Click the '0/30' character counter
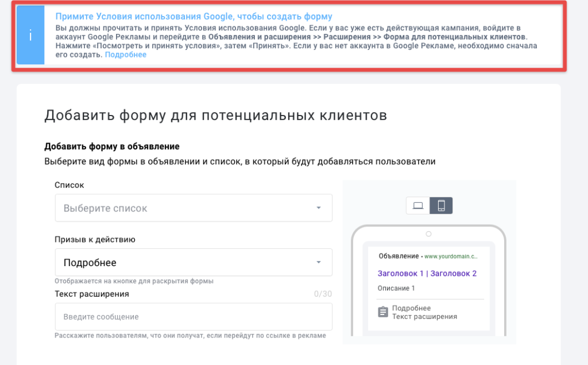Image resolution: width=588 pixels, height=365 pixels. coord(323,294)
